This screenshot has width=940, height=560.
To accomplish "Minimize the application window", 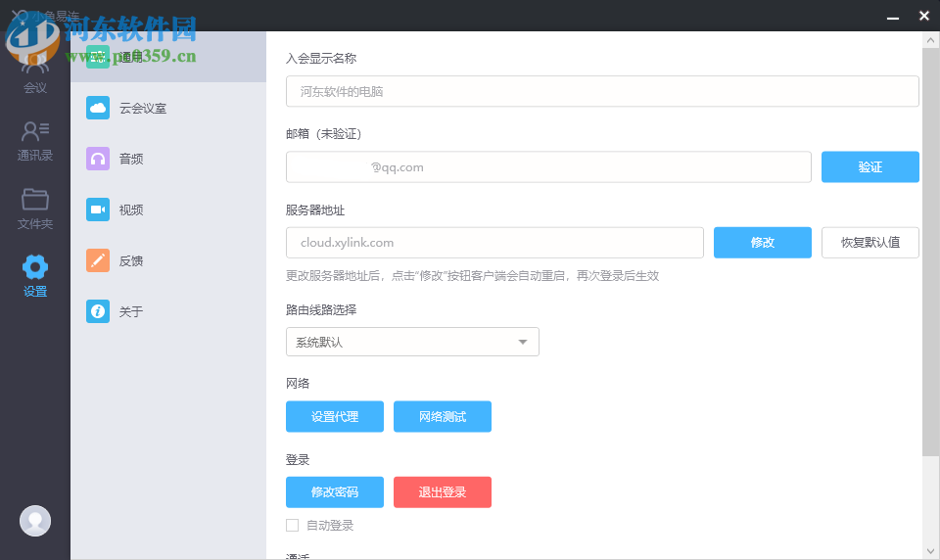I will point(893,17).
